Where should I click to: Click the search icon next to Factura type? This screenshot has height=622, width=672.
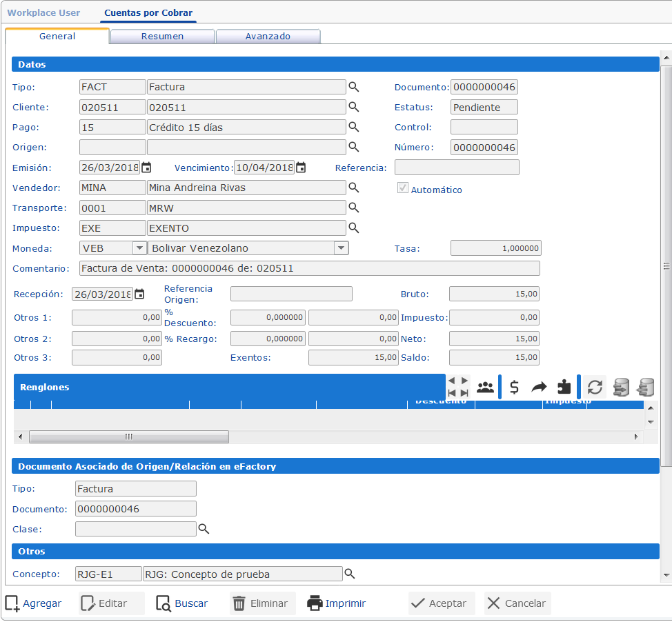point(353,87)
